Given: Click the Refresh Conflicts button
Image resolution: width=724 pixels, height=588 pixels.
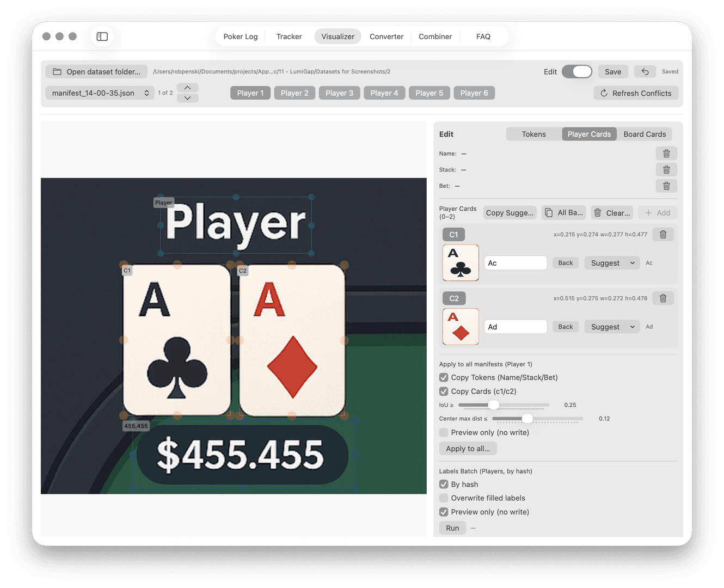Looking at the screenshot, I should click(636, 93).
